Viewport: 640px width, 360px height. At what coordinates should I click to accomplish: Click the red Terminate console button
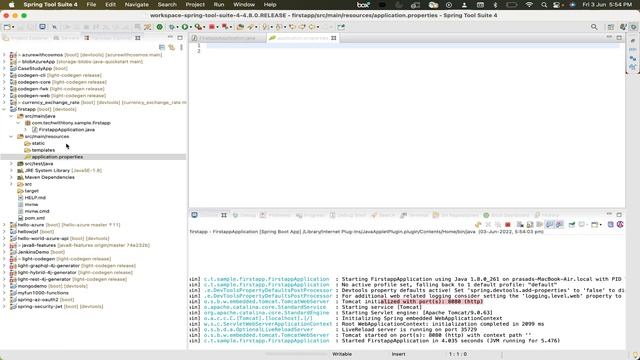(508, 224)
